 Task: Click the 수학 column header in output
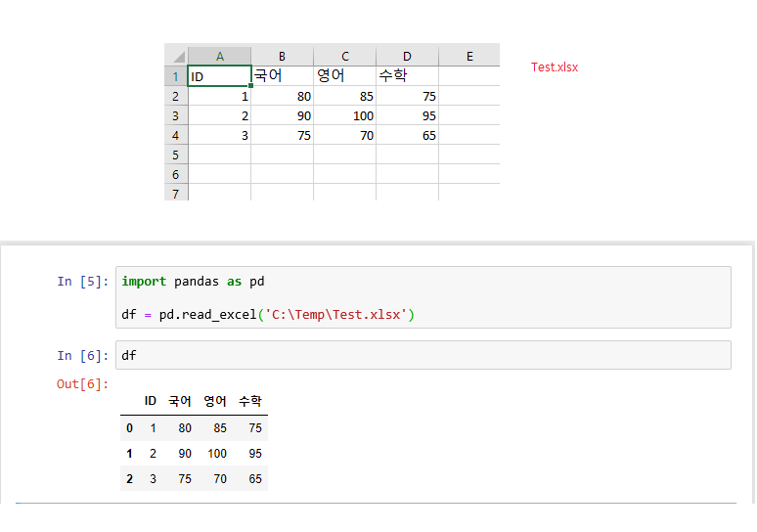(x=250, y=401)
